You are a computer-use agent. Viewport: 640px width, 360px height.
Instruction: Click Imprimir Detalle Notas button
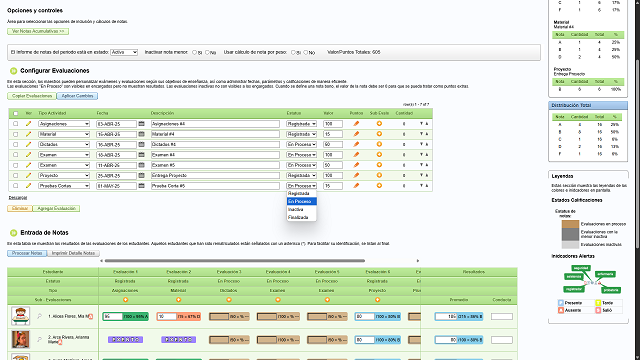[x=73, y=253]
